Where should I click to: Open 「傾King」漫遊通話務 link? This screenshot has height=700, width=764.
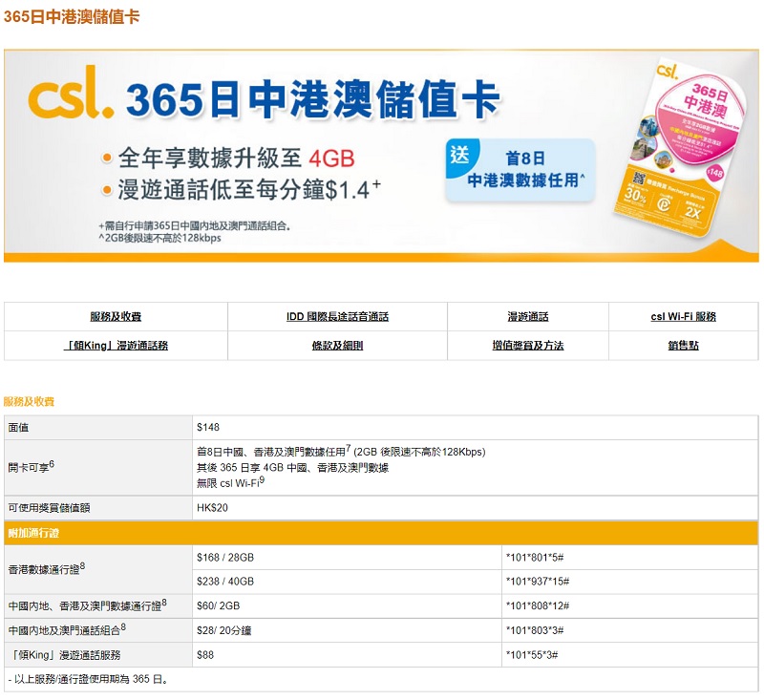116,346
